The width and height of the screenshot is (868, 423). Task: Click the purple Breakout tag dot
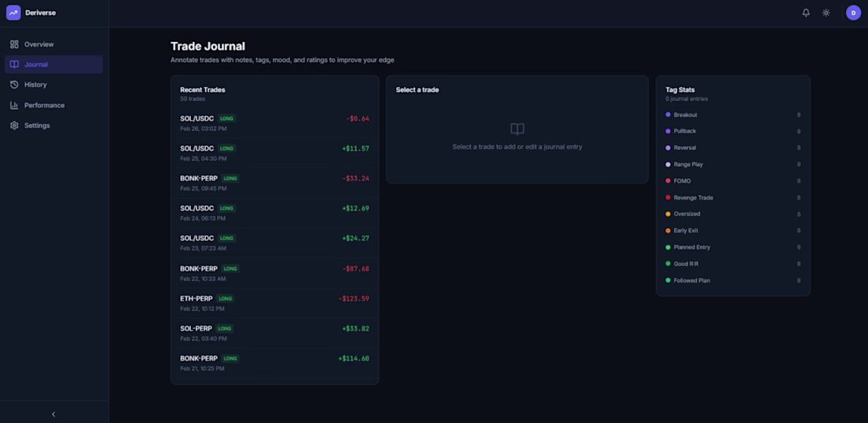(x=668, y=115)
